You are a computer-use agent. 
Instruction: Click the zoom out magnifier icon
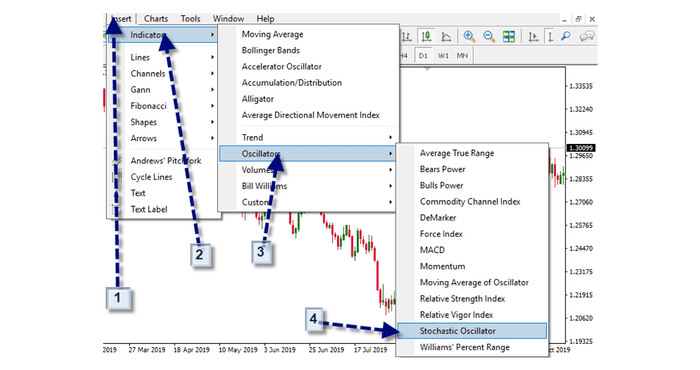(x=488, y=36)
